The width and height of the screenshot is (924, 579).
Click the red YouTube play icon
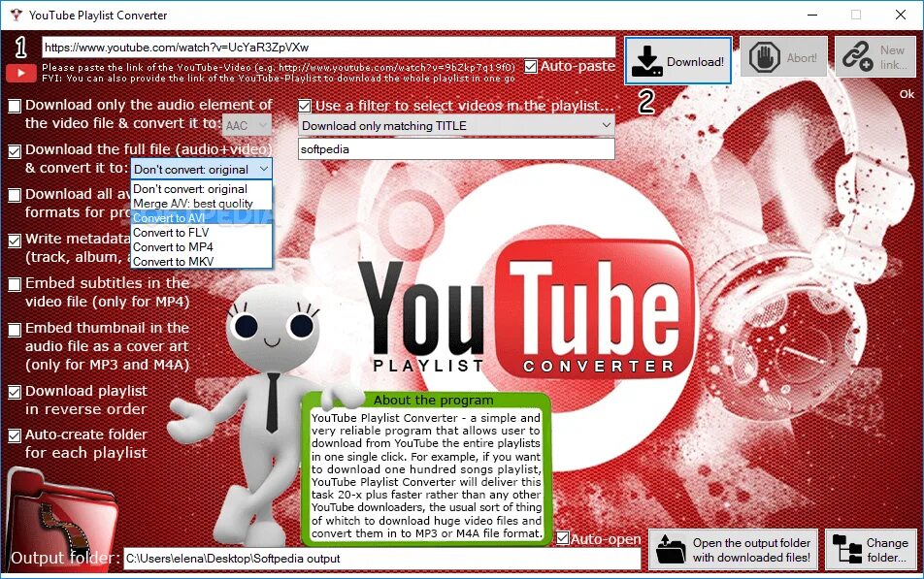(21, 73)
